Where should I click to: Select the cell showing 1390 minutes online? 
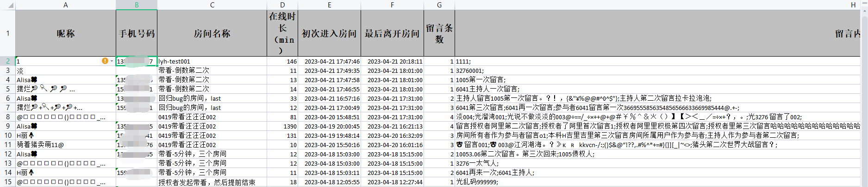[282, 126]
